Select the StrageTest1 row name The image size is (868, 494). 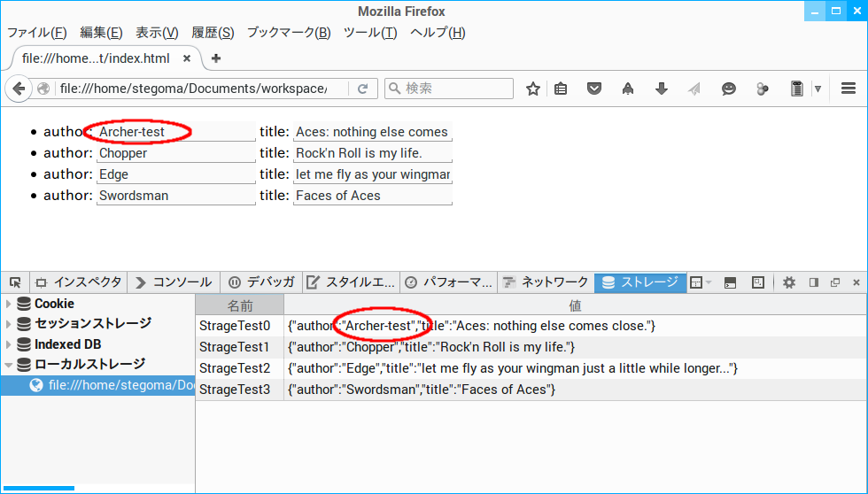tap(235, 347)
